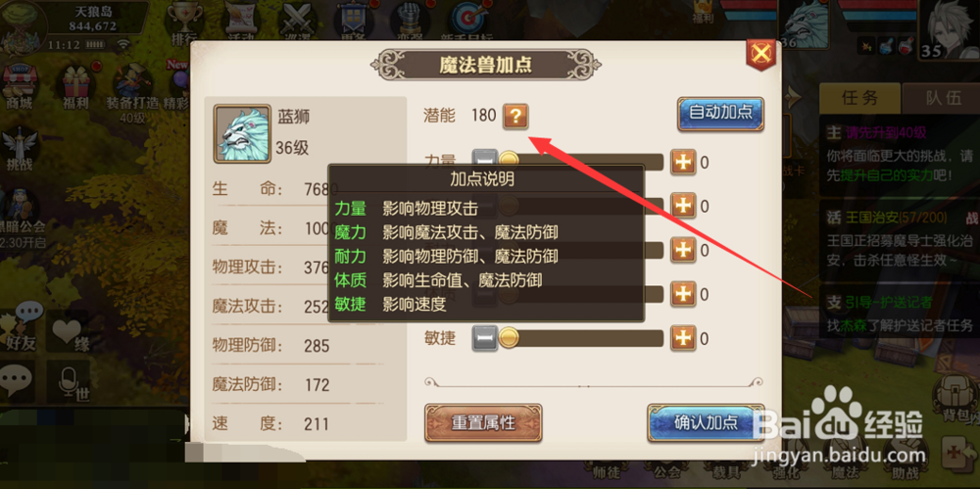Click plus button for 力量 attribute

point(684,163)
